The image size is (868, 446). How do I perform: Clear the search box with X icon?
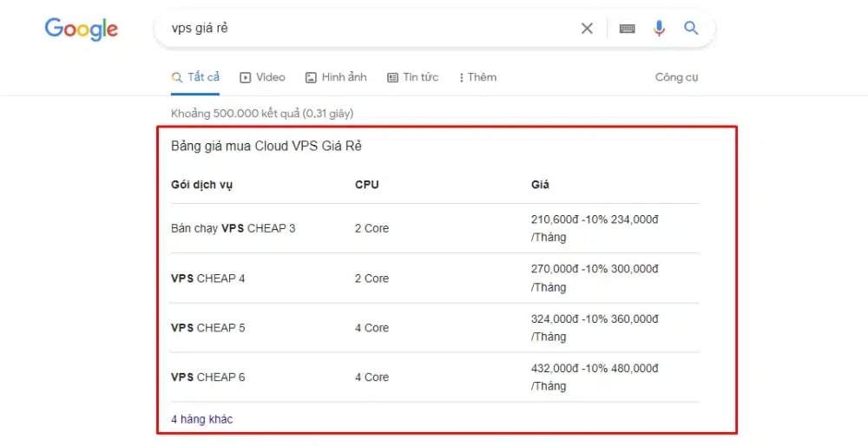[587, 29]
